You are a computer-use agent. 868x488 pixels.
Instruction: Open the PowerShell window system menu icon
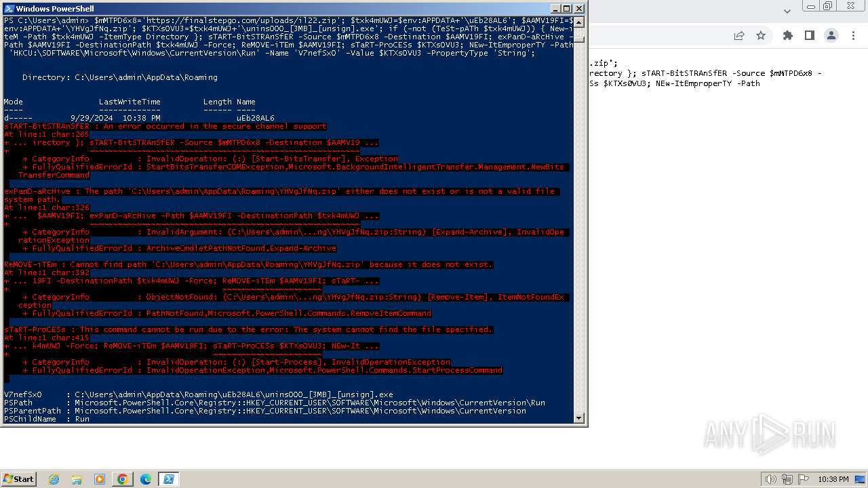(9, 9)
